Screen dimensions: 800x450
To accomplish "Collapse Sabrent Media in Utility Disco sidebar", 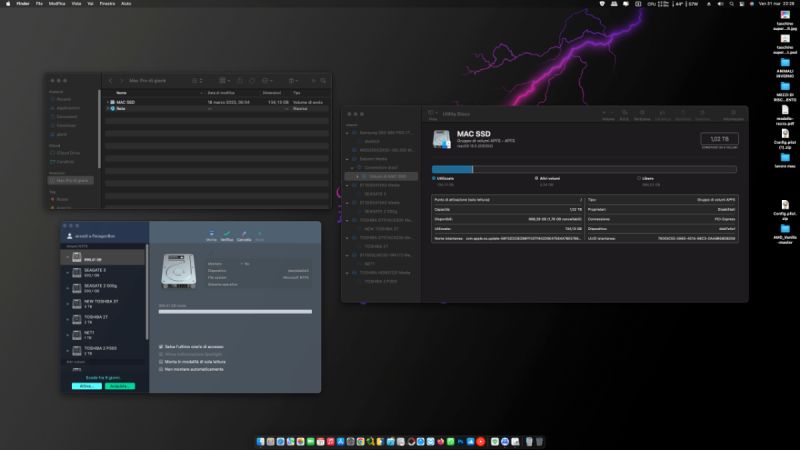I will (x=347, y=159).
